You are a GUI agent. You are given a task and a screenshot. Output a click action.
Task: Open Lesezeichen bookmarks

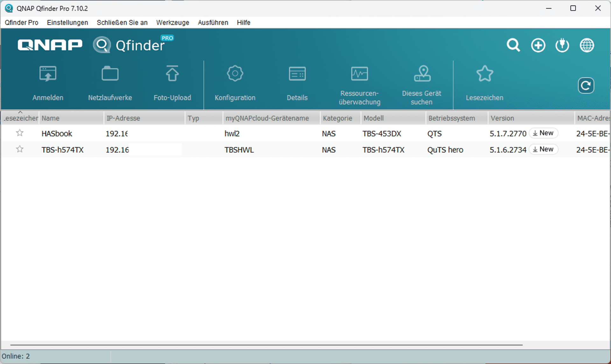pyautogui.click(x=485, y=83)
